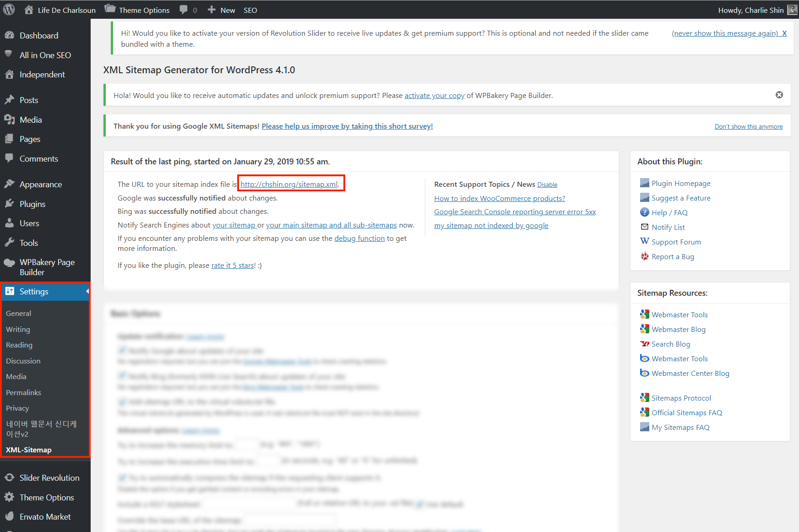Screen dimensions: 799x532
Task: Click rate it 5 stars link
Action: [233, 265]
